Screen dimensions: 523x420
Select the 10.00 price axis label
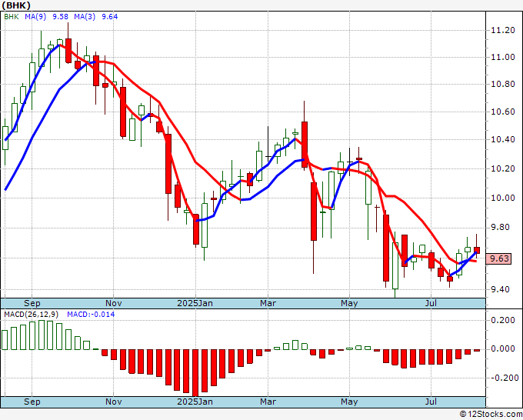[503, 198]
